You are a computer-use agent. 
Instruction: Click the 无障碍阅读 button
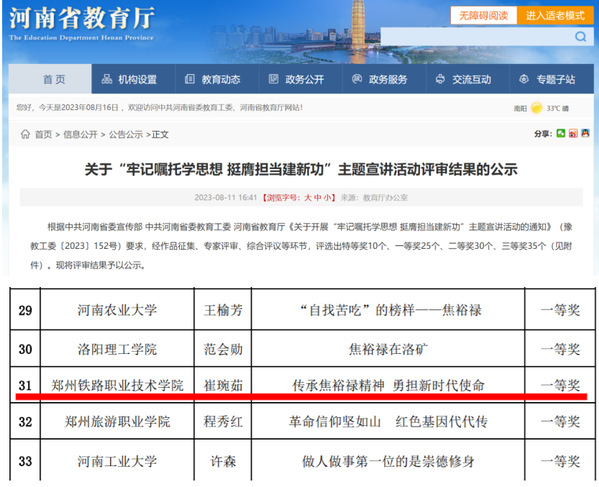pyautogui.click(x=484, y=15)
